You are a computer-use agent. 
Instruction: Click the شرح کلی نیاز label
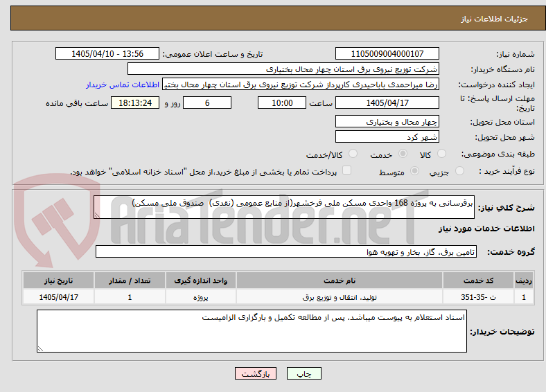(x=507, y=208)
